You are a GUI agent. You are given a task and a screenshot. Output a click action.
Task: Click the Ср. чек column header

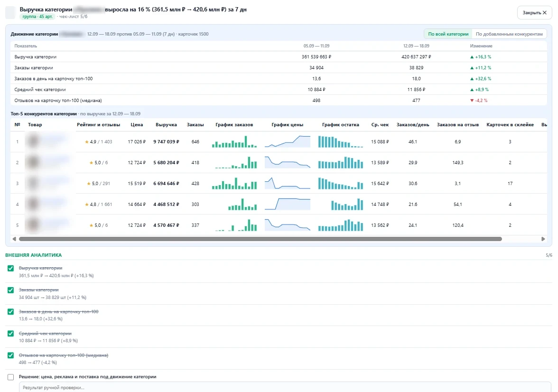click(x=380, y=125)
